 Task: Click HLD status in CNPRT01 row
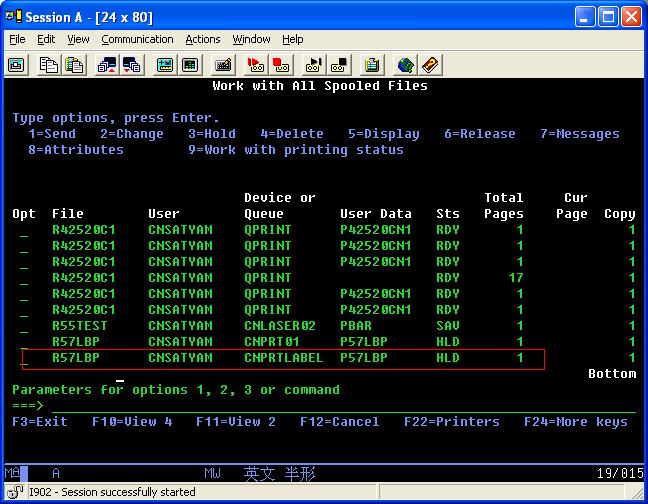click(448, 342)
